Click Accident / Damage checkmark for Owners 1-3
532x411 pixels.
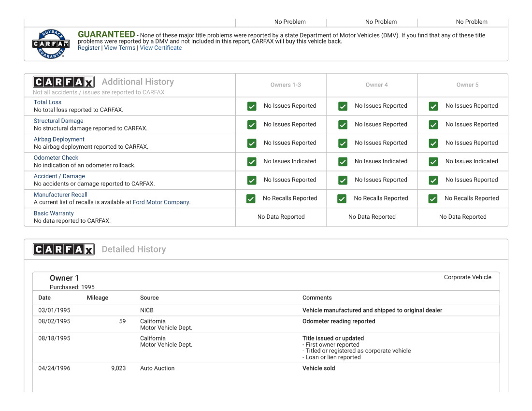click(x=252, y=180)
